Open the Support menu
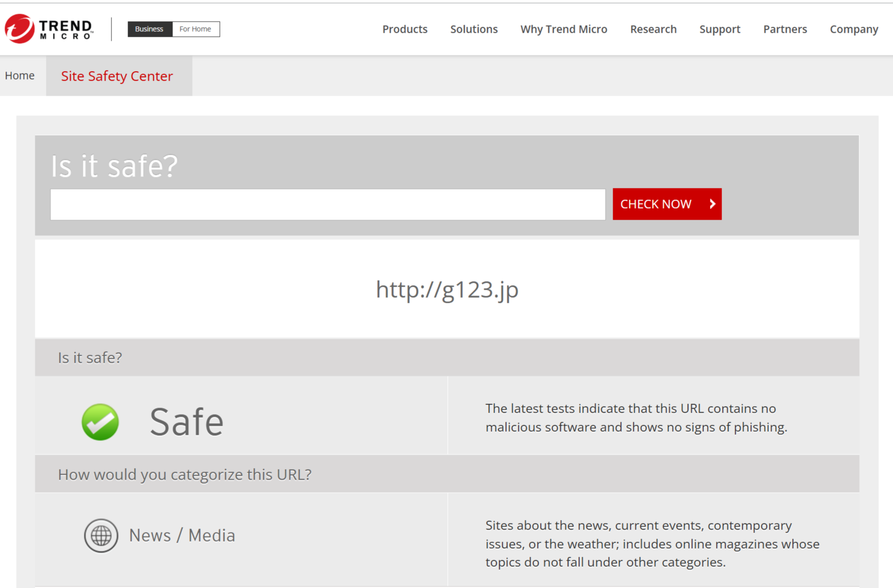Screen dimensions: 893x588 pos(720,29)
